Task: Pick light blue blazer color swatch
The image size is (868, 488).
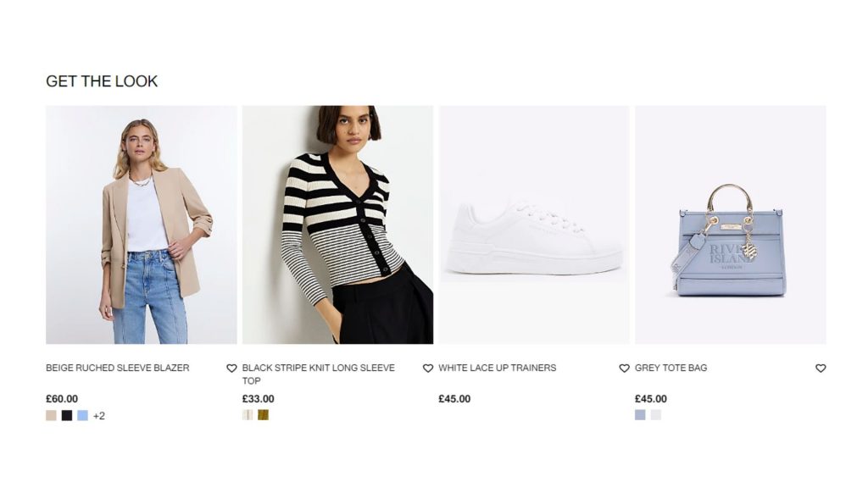Action: 82,415
